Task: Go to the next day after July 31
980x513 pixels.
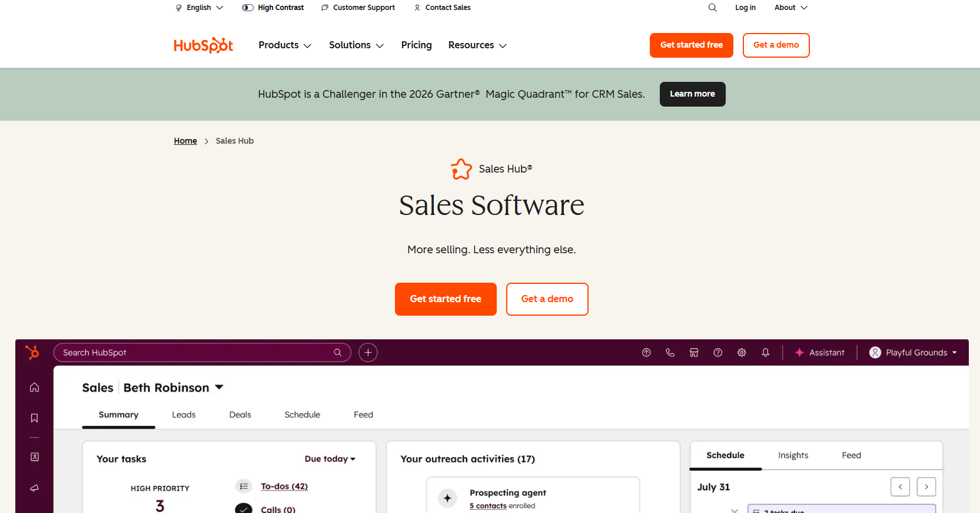Action: tap(926, 487)
